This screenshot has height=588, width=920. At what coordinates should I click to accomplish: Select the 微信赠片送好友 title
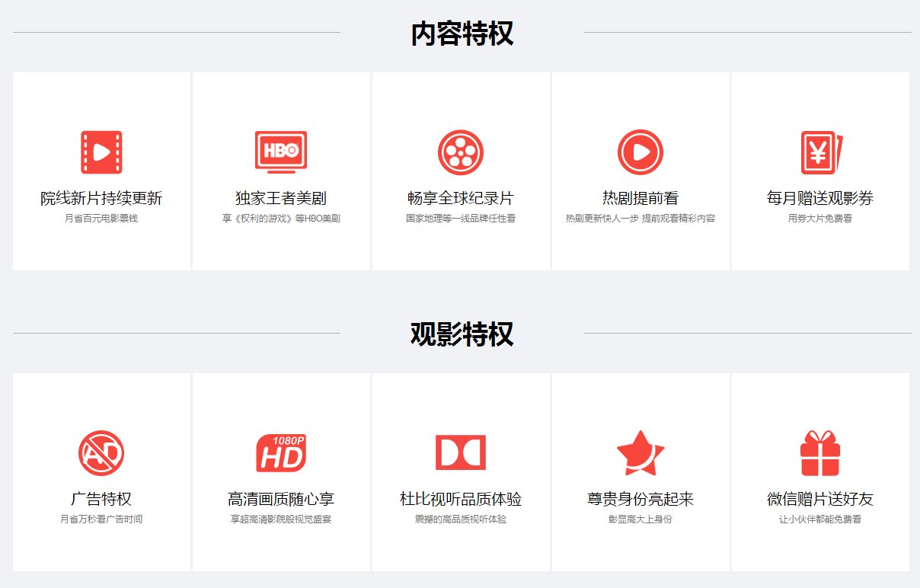coord(820,500)
